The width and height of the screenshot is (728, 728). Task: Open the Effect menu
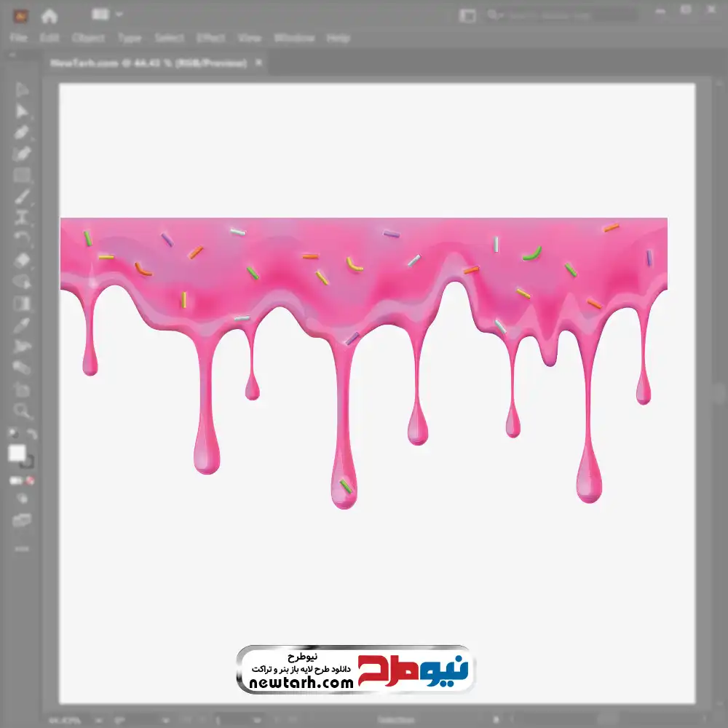[210, 38]
